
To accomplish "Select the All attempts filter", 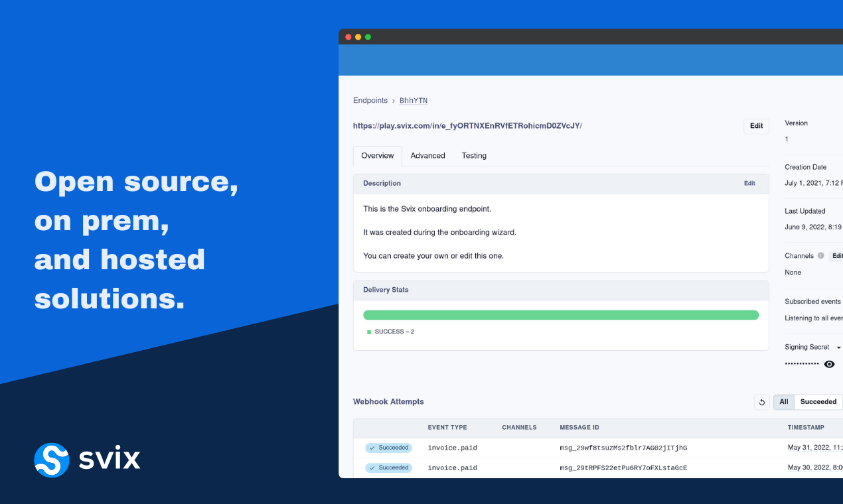I will tap(784, 402).
